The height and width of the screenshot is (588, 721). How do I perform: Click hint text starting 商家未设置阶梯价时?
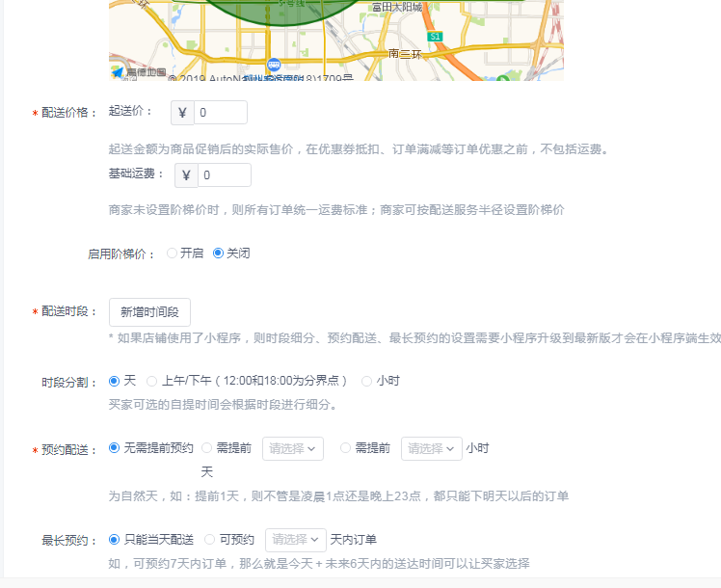(336, 210)
